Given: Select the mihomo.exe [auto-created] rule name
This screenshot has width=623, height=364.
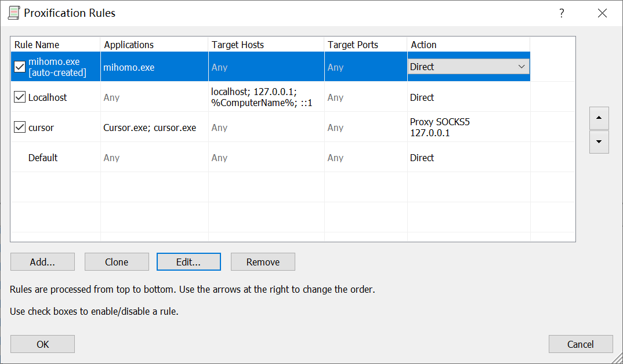Looking at the screenshot, I should pyautogui.click(x=57, y=67).
